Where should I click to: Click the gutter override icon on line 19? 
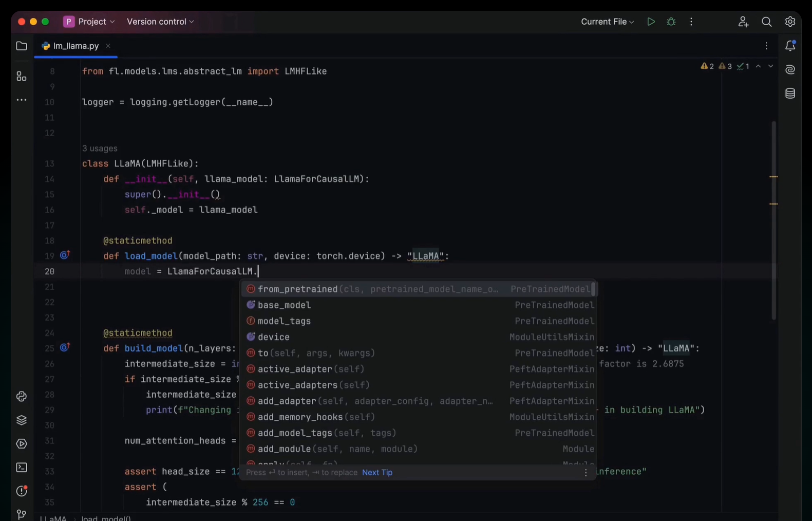(x=65, y=255)
